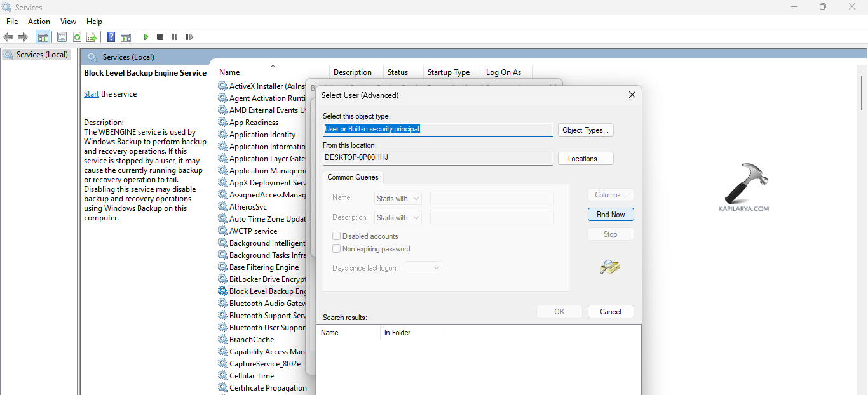The width and height of the screenshot is (868, 395).
Task: Click the Refresh toolbar icon
Action: point(77,37)
